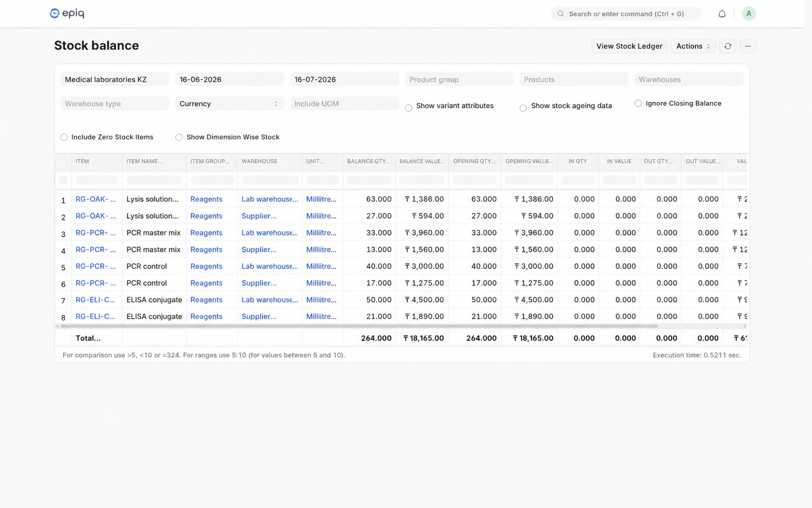Sort by the OPENING VALUE column header
The height and width of the screenshot is (508, 812).
tap(529, 161)
